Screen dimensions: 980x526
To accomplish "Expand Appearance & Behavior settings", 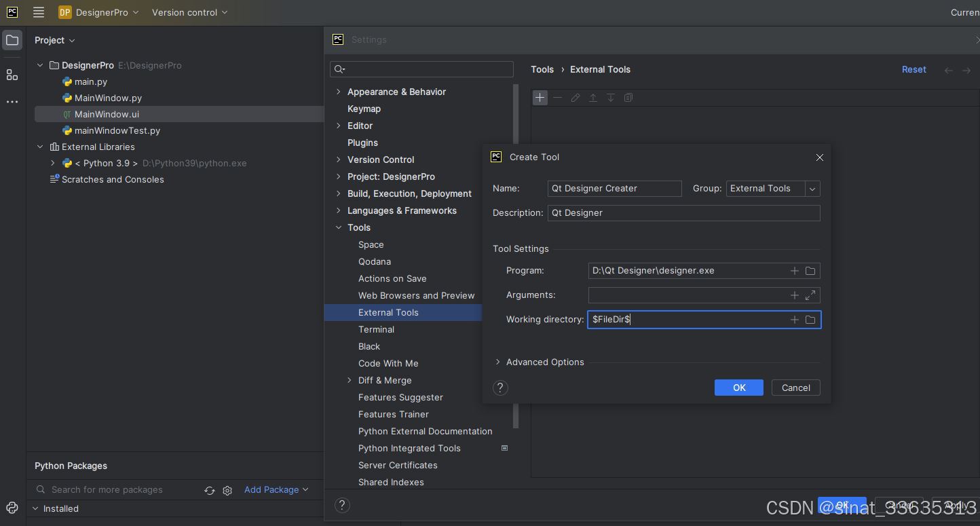I will pos(339,92).
